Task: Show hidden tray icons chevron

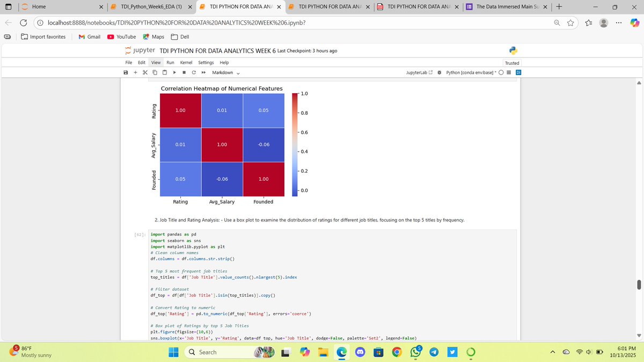Action: [x=553, y=352]
